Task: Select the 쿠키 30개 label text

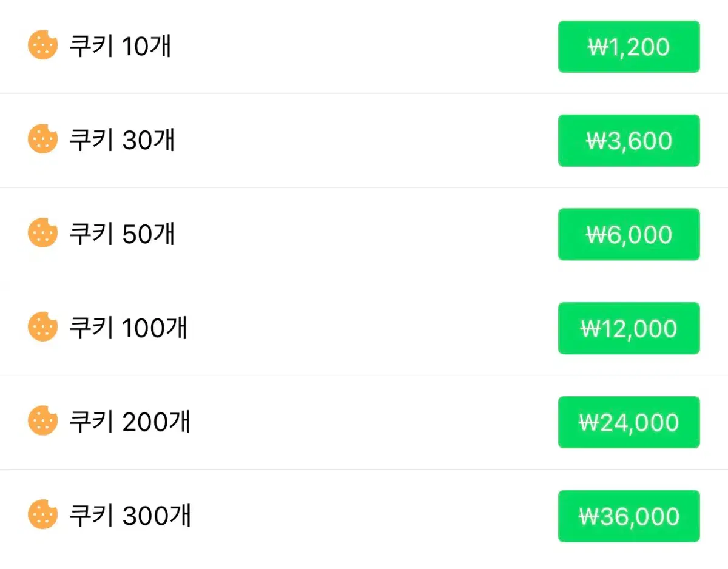Action: pos(122,140)
